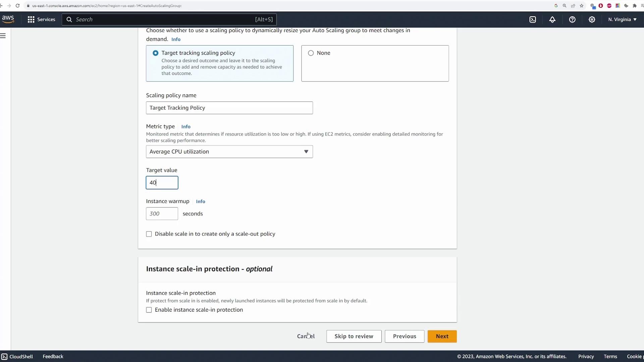The width and height of the screenshot is (644, 362).
Task: Click the AWS logo home icon
Action: tap(8, 19)
